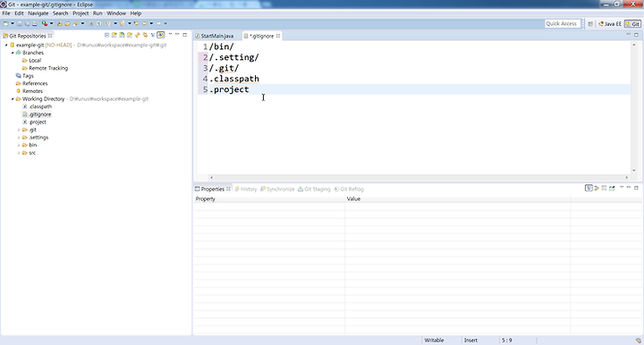
Task: Close the .gitignore editor tab
Action: coord(278,36)
